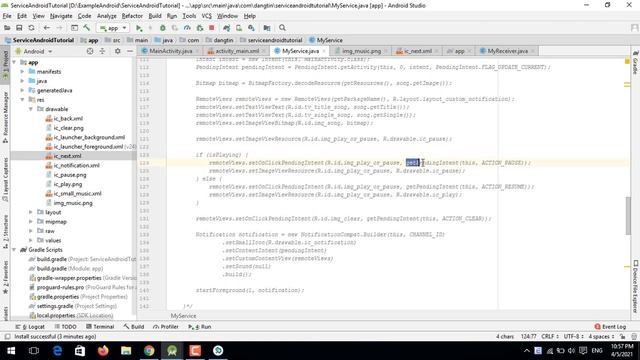
Task: Open the toolbar search everywhere magnifier
Action: pos(282,28)
